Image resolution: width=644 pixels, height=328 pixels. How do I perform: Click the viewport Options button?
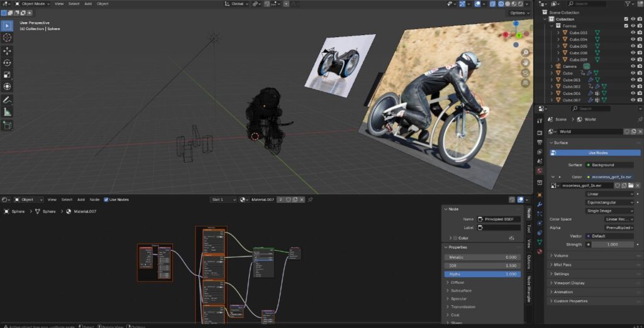519,13
